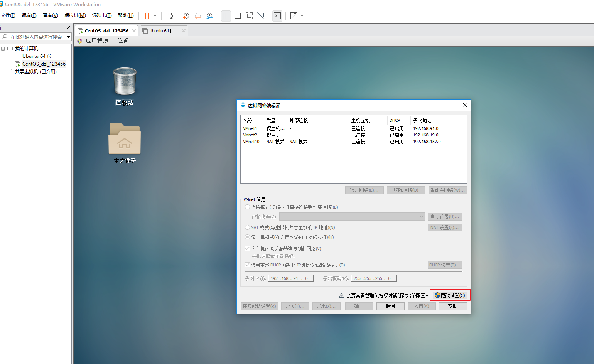The image size is (594, 364).
Task: Select the VMnet1 row in network list
Action: point(342,128)
